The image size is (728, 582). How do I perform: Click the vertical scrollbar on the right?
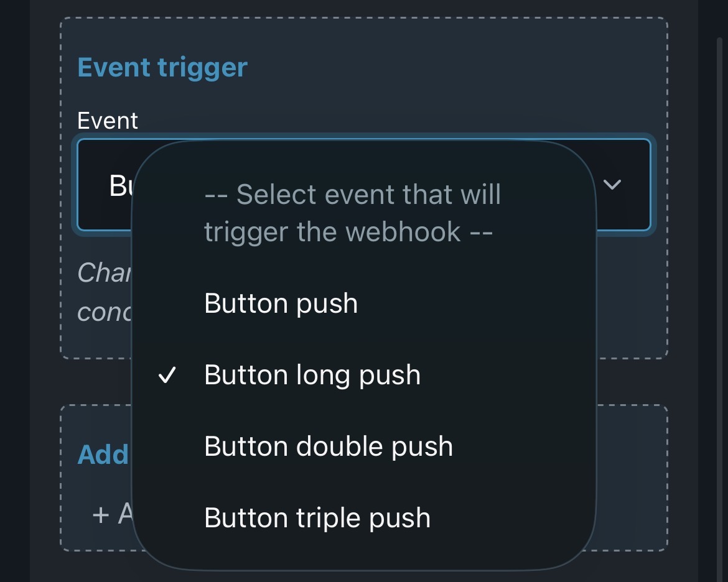pos(720,249)
